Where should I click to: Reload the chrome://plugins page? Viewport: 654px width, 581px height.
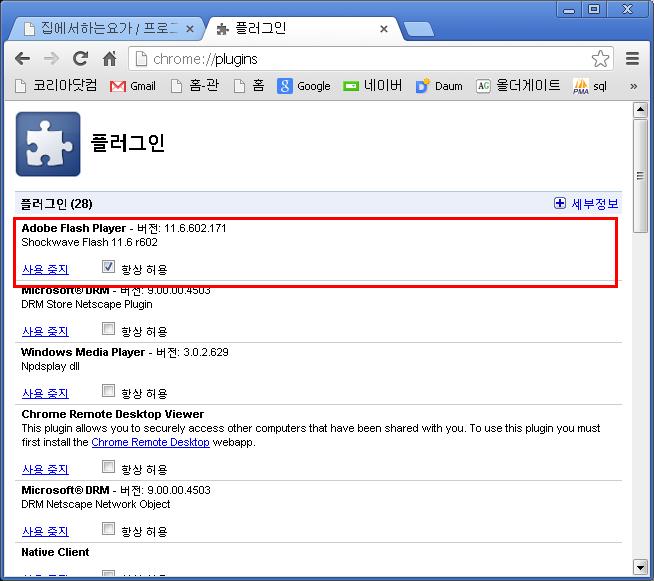click(x=80, y=59)
